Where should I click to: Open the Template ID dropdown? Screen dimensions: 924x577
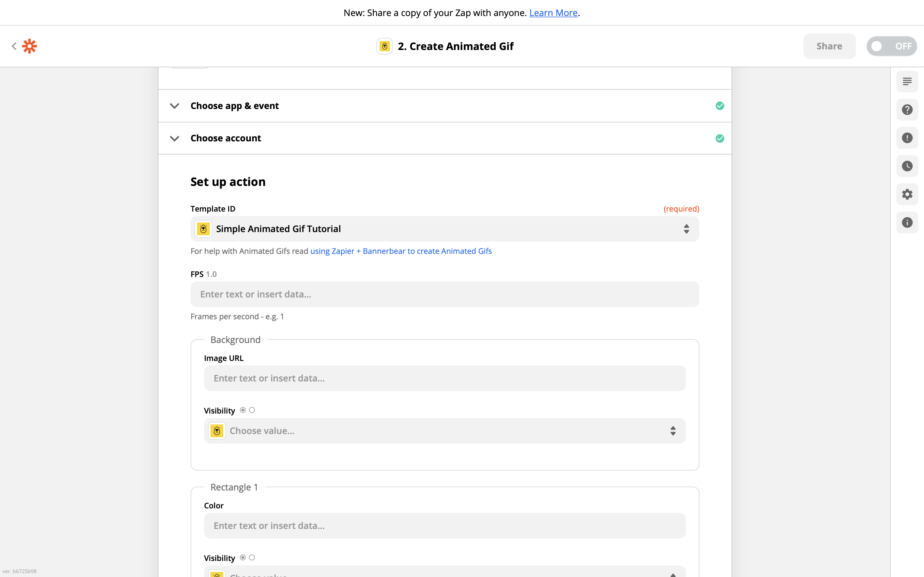[444, 229]
